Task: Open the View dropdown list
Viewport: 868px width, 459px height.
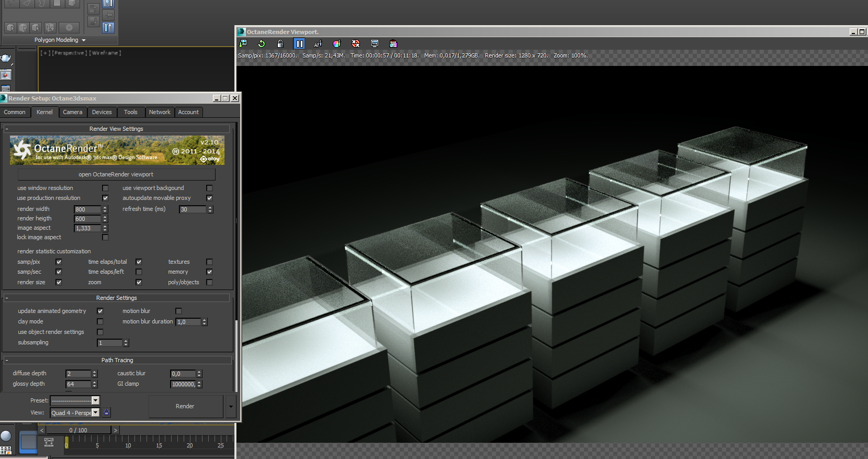Action: pyautogui.click(x=95, y=412)
